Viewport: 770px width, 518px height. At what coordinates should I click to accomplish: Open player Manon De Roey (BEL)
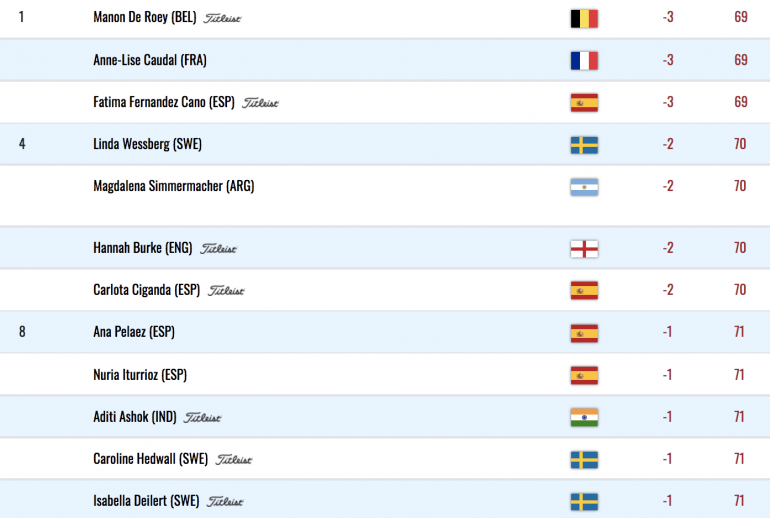pyautogui.click(x=145, y=17)
